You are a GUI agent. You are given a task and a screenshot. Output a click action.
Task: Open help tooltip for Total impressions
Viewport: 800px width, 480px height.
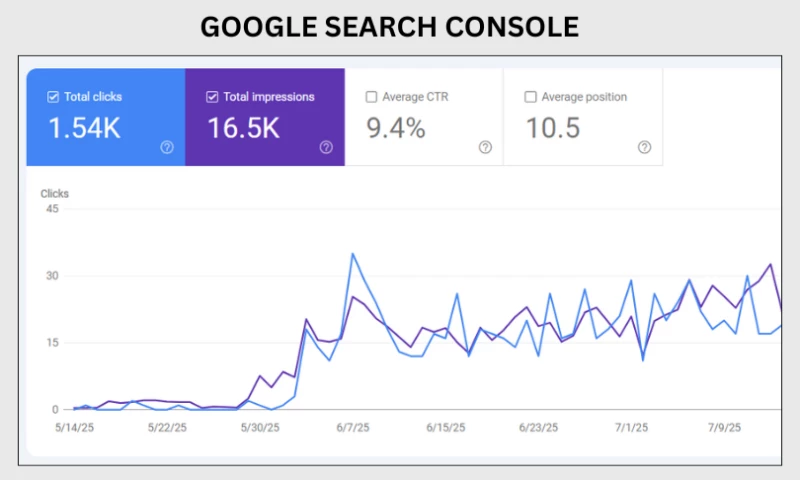click(x=326, y=147)
